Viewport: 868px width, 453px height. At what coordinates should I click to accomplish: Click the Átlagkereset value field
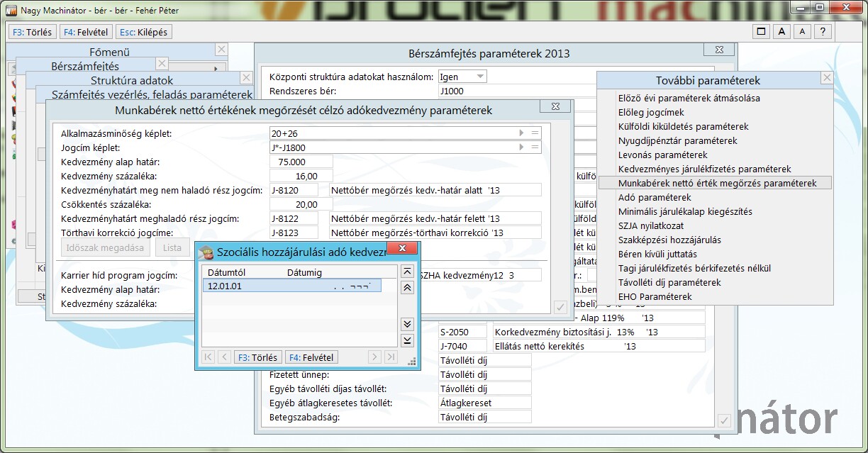coord(485,403)
